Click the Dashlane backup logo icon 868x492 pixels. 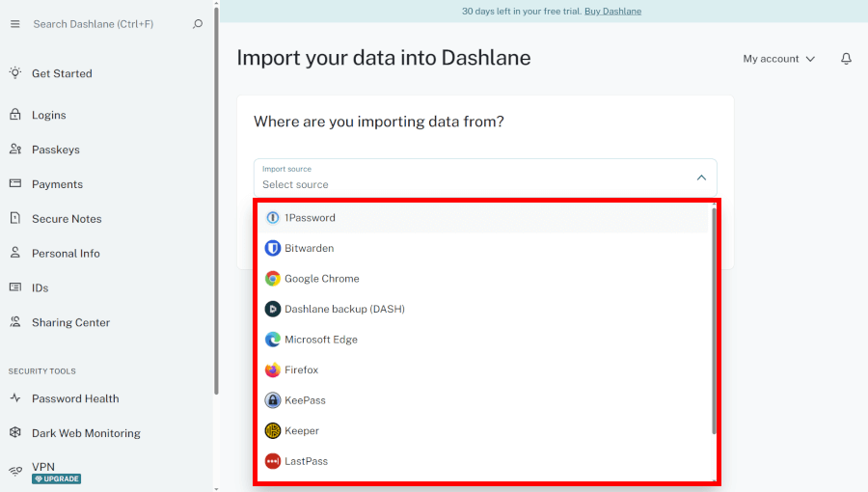pos(272,309)
